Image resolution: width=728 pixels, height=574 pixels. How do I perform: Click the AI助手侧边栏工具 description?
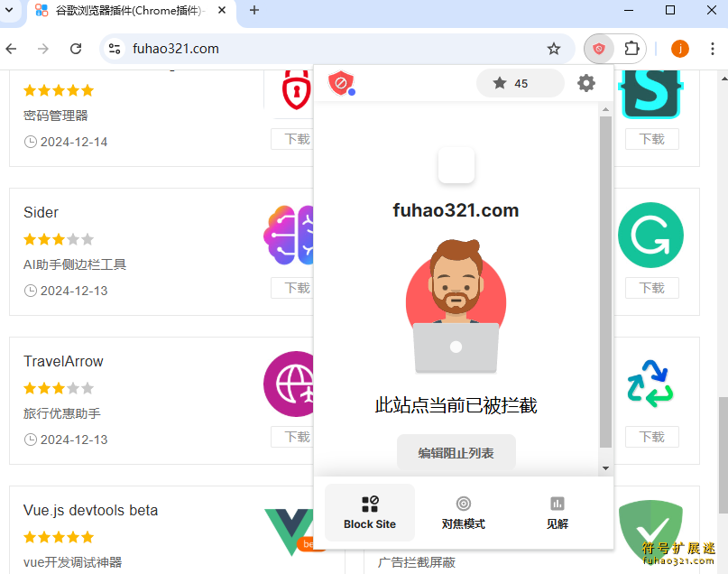(75, 264)
